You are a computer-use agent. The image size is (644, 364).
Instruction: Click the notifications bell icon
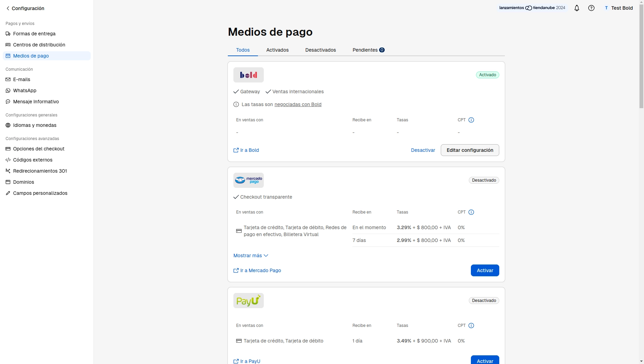(576, 8)
